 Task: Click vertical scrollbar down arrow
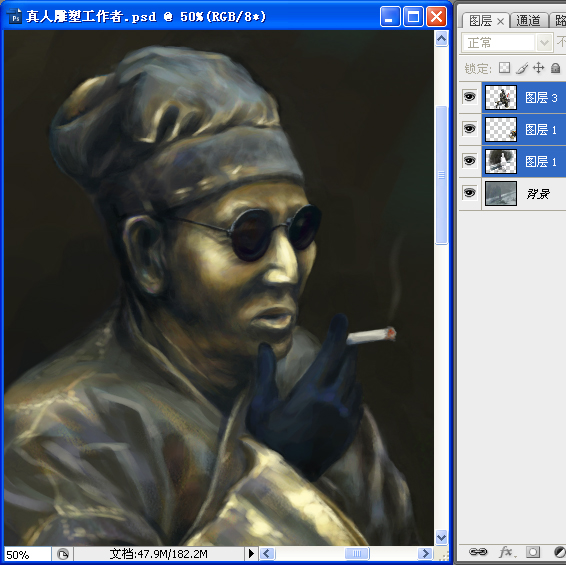point(441,538)
